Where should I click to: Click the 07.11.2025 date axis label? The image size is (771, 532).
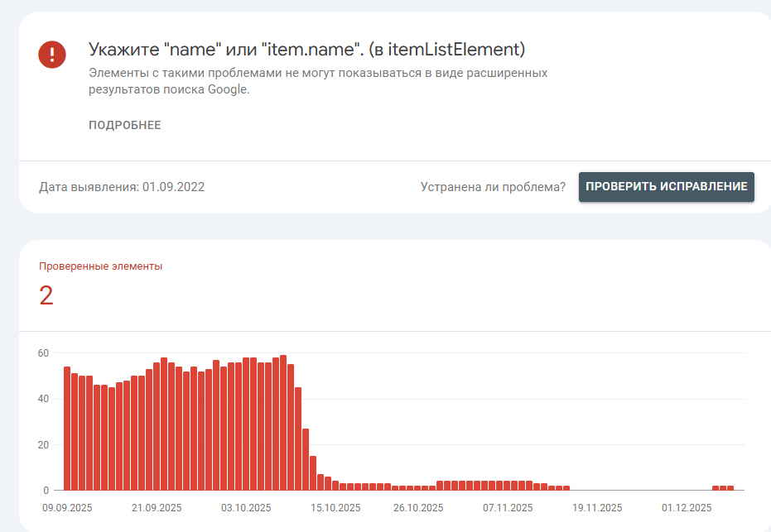508,507
